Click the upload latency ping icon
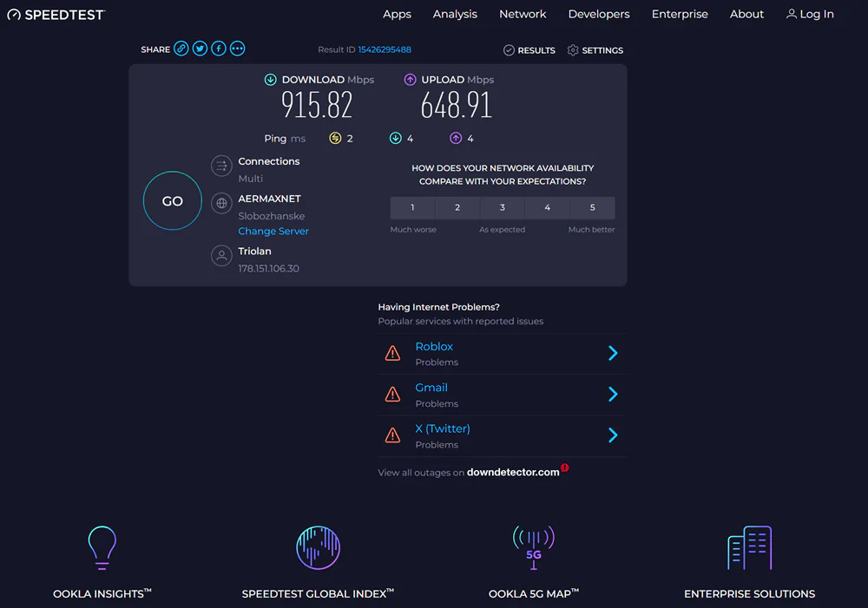The height and width of the screenshot is (608, 868). pos(456,138)
